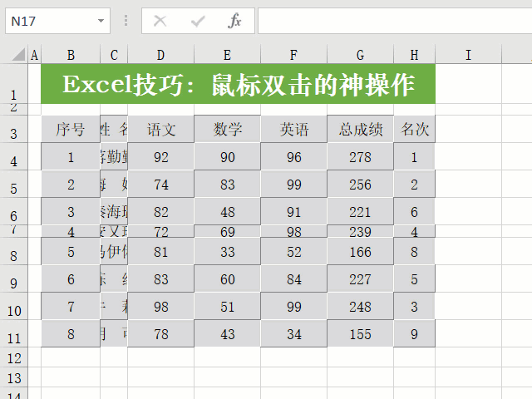This screenshot has width=532, height=399.
Task: Select column H header
Action: click(414, 55)
